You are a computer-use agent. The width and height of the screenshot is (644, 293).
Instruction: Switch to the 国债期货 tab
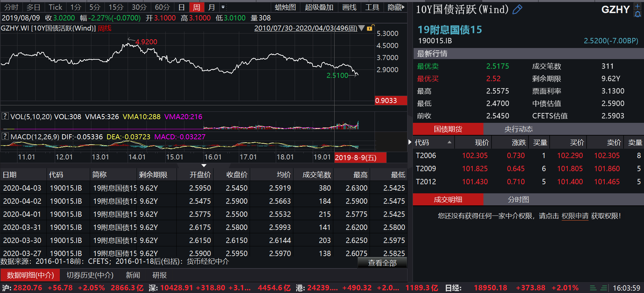click(x=448, y=129)
